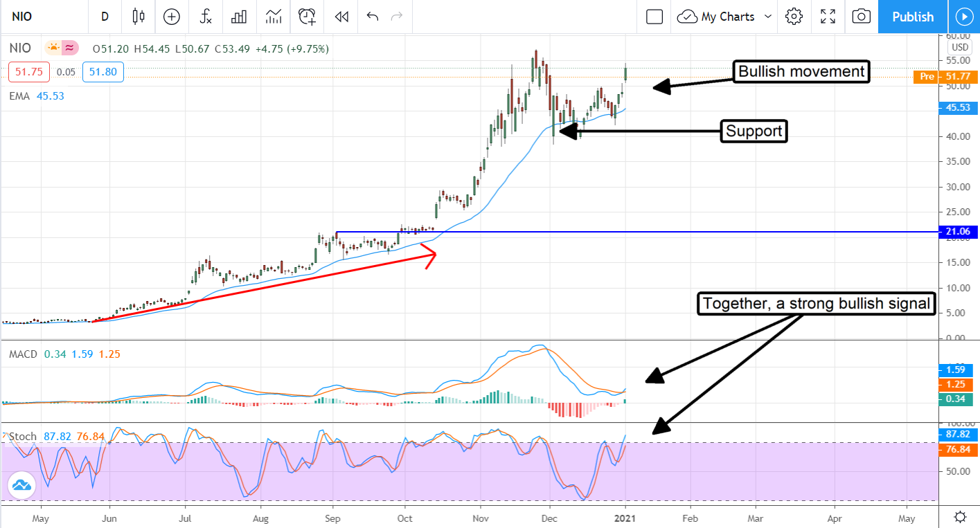Click the C53.49 close value

[x=233, y=48]
